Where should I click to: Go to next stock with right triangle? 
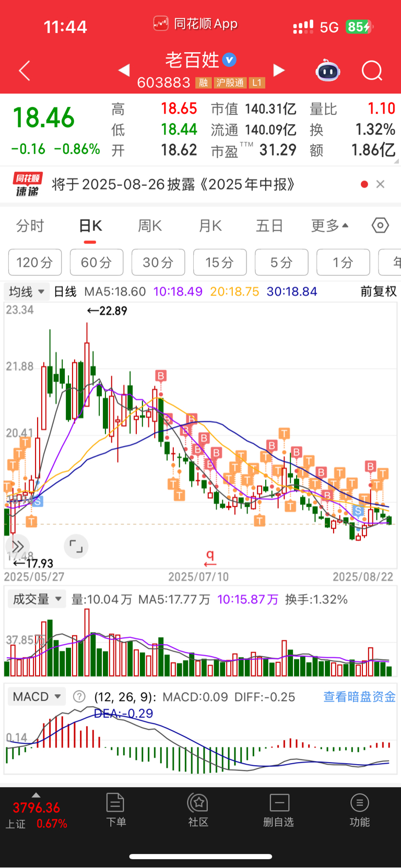(279, 70)
